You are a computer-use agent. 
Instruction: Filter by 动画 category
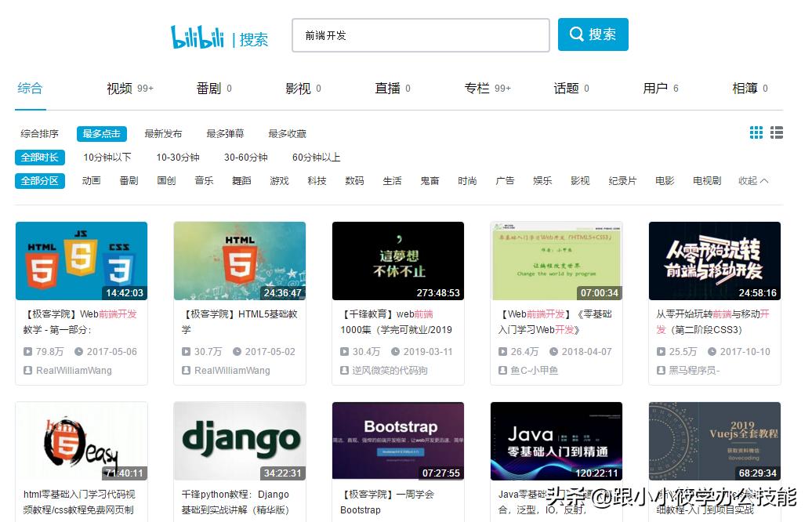(x=91, y=181)
